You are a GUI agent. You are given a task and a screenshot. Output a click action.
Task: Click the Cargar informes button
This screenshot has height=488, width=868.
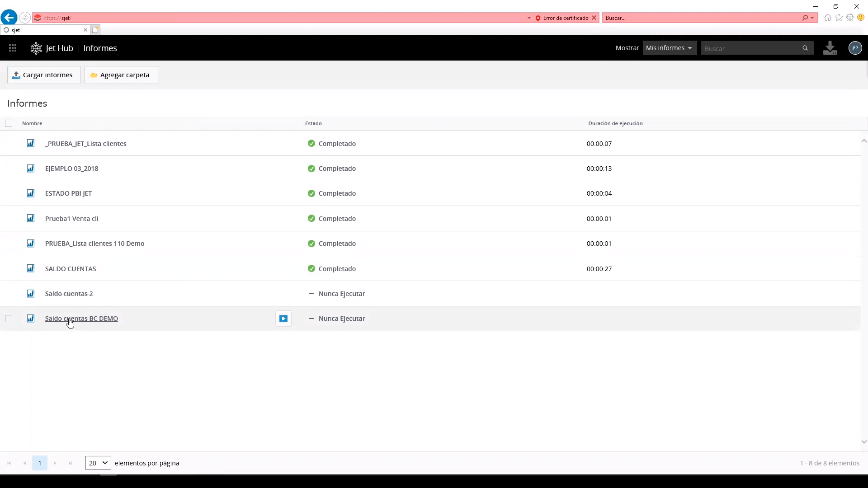point(44,75)
